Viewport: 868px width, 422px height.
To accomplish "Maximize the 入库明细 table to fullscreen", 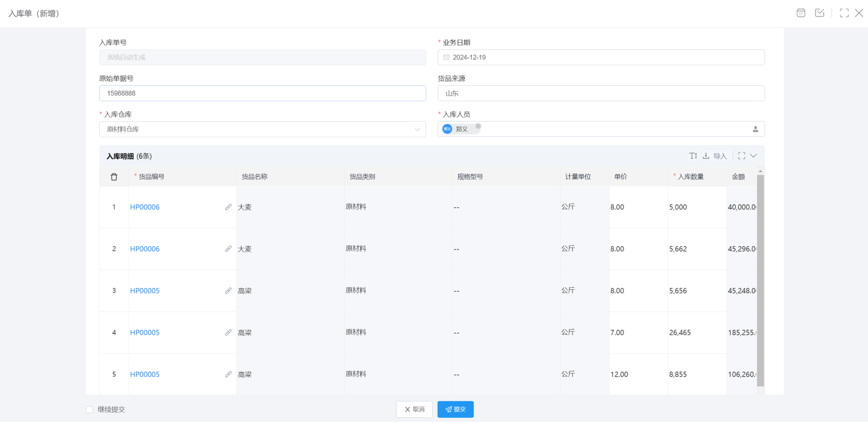I will coord(742,156).
